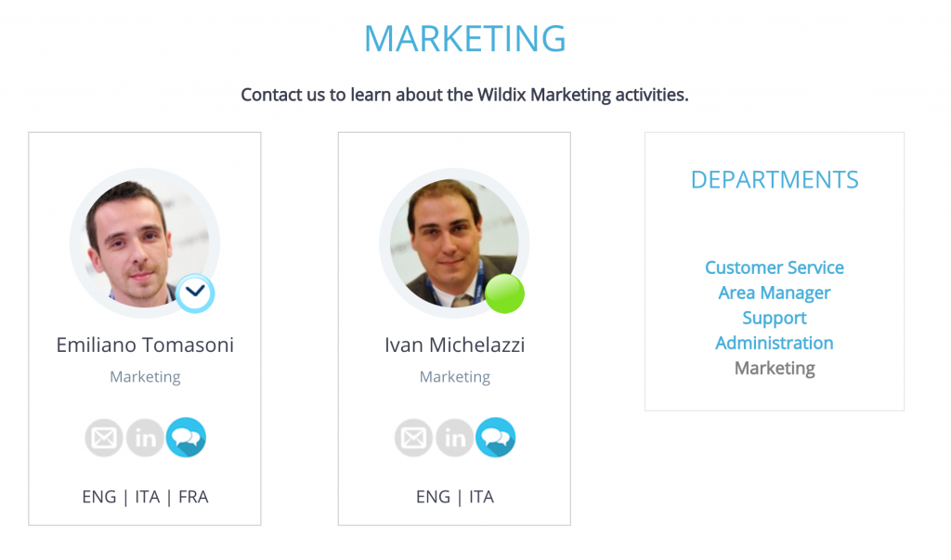This screenshot has width=951, height=560.
Task: Start chat with Emiliano Tomasoni
Action: [x=186, y=437]
